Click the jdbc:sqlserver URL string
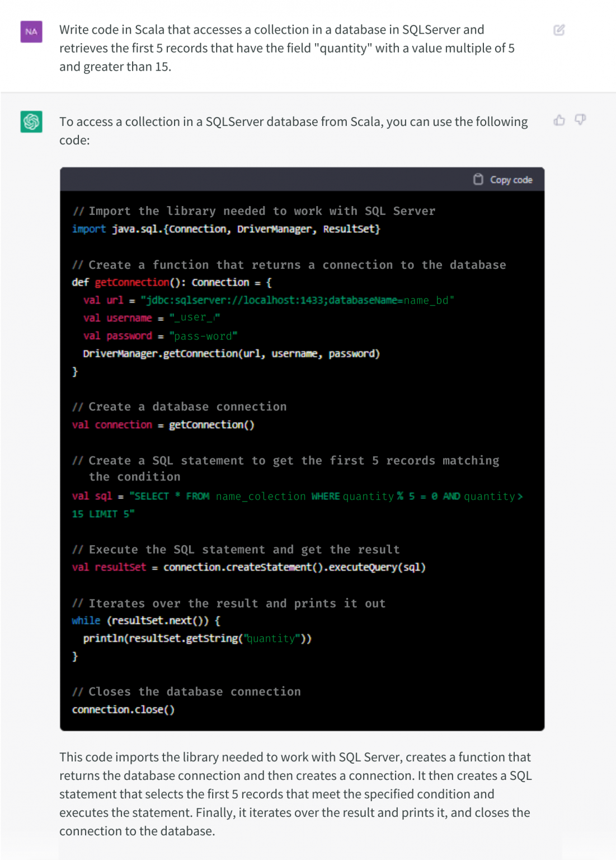Viewport: 616px width, 860px height. click(x=299, y=300)
